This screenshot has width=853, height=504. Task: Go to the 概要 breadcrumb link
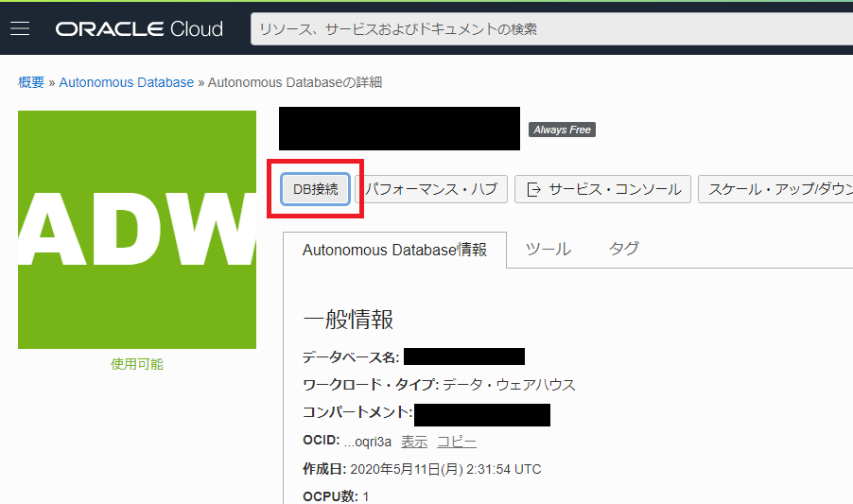31,82
